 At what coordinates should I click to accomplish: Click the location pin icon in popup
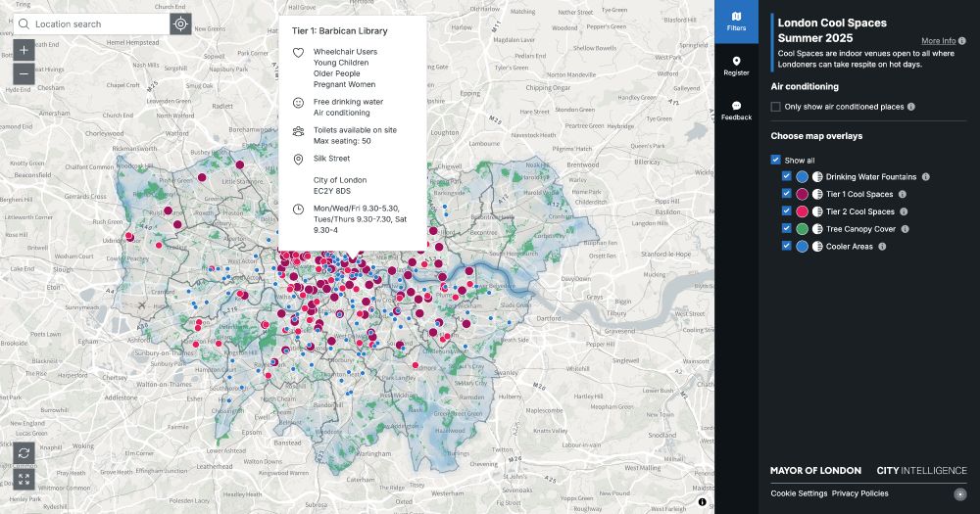coord(298,160)
